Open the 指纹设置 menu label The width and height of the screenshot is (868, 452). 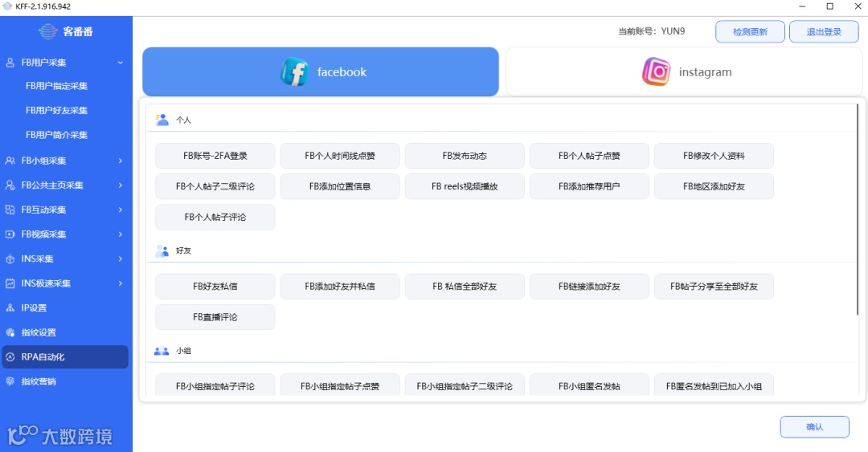39,332
